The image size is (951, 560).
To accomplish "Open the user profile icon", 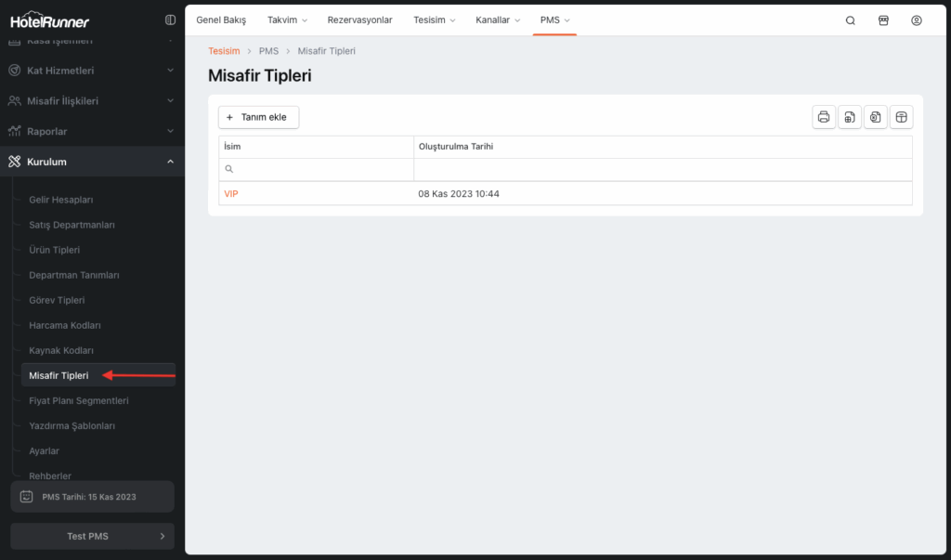I will [917, 20].
